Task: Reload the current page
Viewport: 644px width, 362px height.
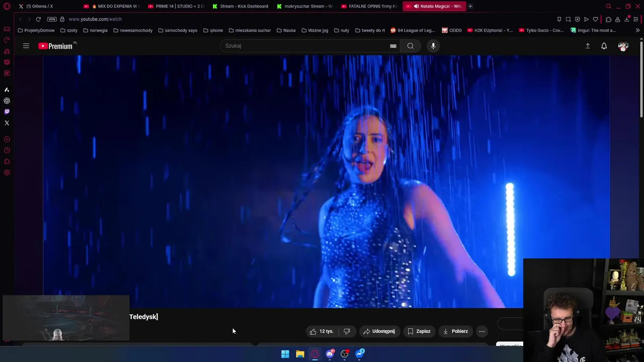Action: pyautogui.click(x=38, y=19)
